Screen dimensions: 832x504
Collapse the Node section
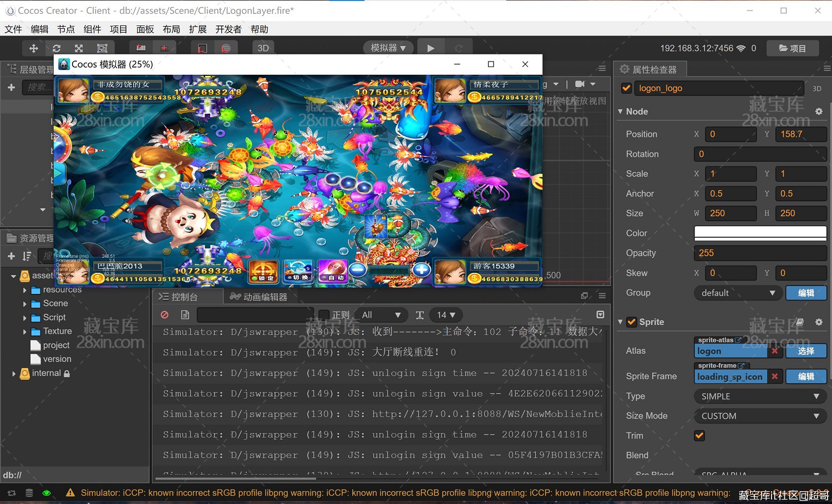tap(620, 111)
